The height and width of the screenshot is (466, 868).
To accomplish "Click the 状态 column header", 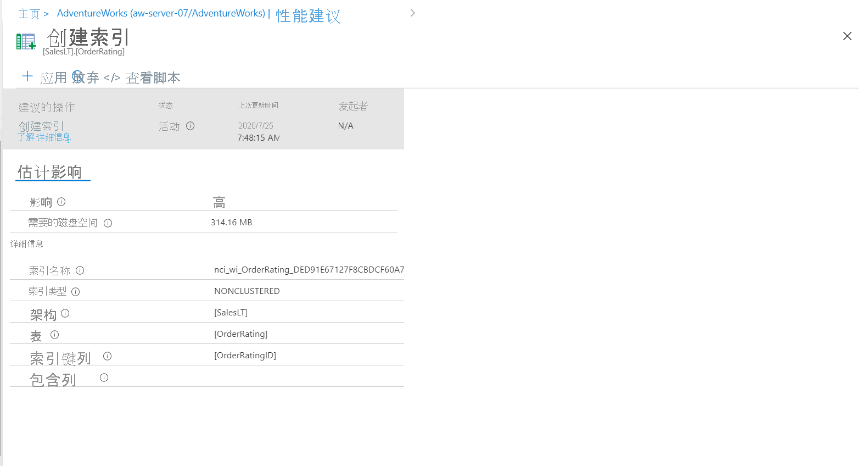I will [165, 106].
